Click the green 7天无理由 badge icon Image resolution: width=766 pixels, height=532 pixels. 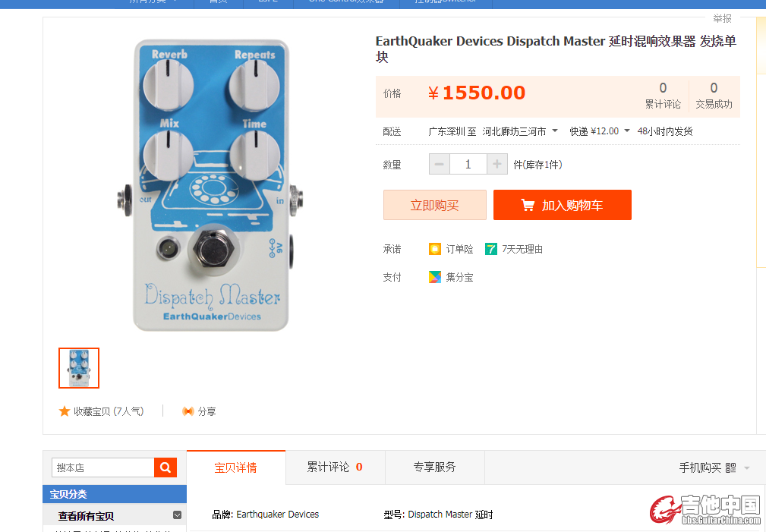[491, 249]
